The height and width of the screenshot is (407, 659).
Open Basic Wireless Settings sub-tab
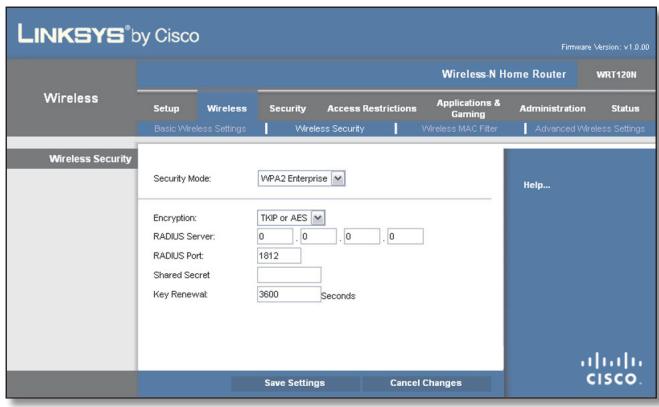tap(200, 129)
